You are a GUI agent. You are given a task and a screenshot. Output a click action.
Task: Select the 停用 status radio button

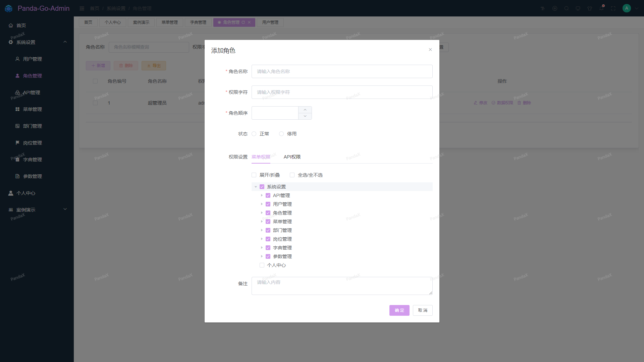click(281, 134)
